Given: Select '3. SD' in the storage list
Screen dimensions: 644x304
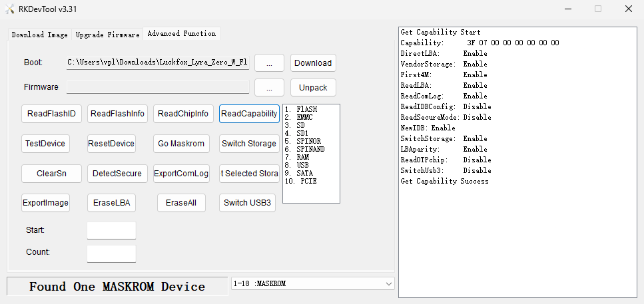Looking at the screenshot, I should coord(294,125).
